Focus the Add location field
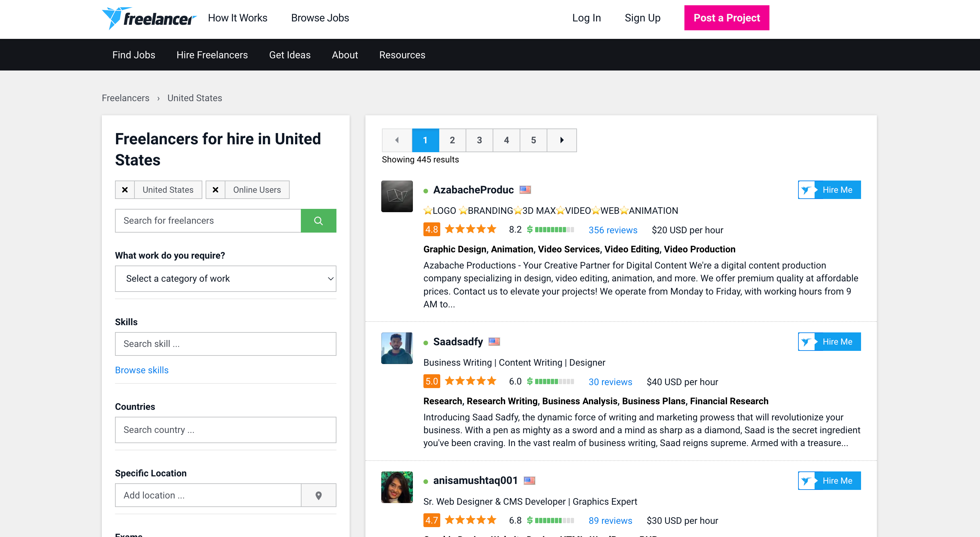Image resolution: width=980 pixels, height=537 pixels. click(208, 495)
